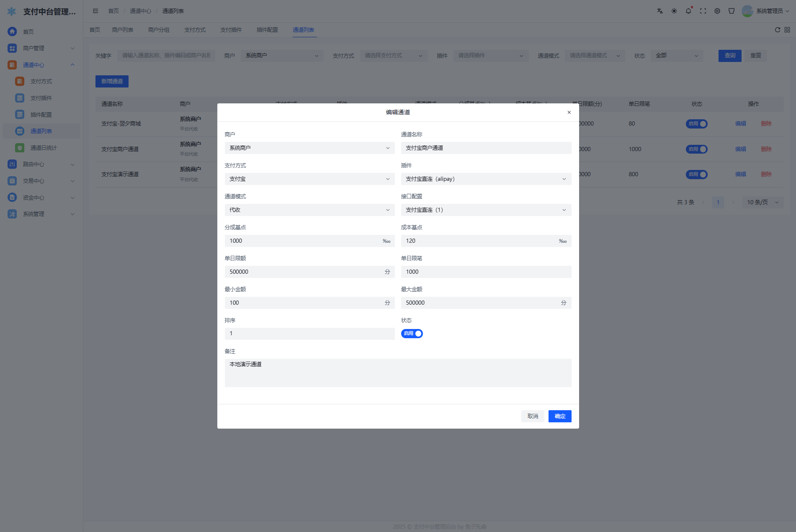Open the 支付方式 dropdown in dialog
The image size is (796, 532).
tap(309, 179)
